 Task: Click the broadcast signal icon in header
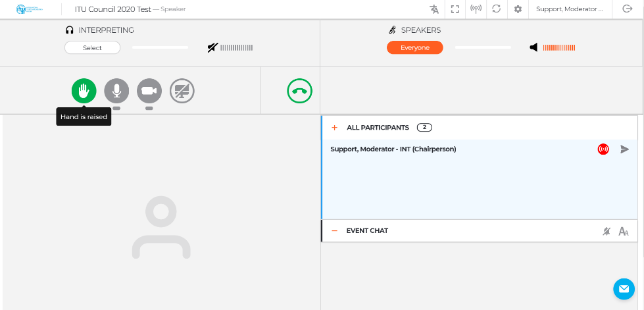pyautogui.click(x=476, y=9)
